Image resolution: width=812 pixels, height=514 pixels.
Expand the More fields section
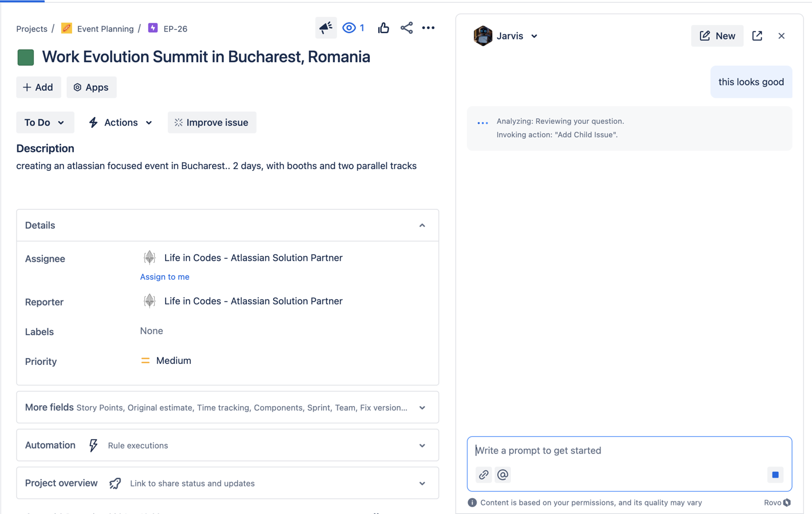click(x=422, y=408)
